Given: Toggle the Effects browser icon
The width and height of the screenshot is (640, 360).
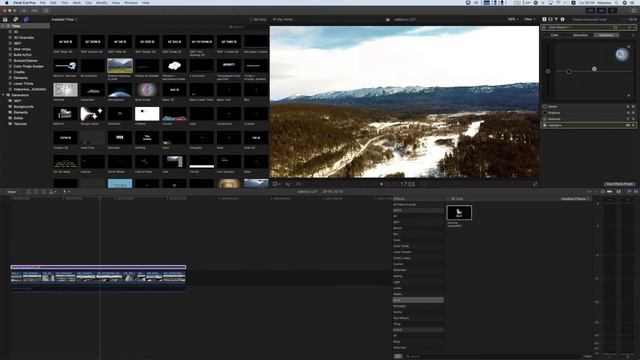Looking at the screenshot, I should pyautogui.click(x=629, y=191).
